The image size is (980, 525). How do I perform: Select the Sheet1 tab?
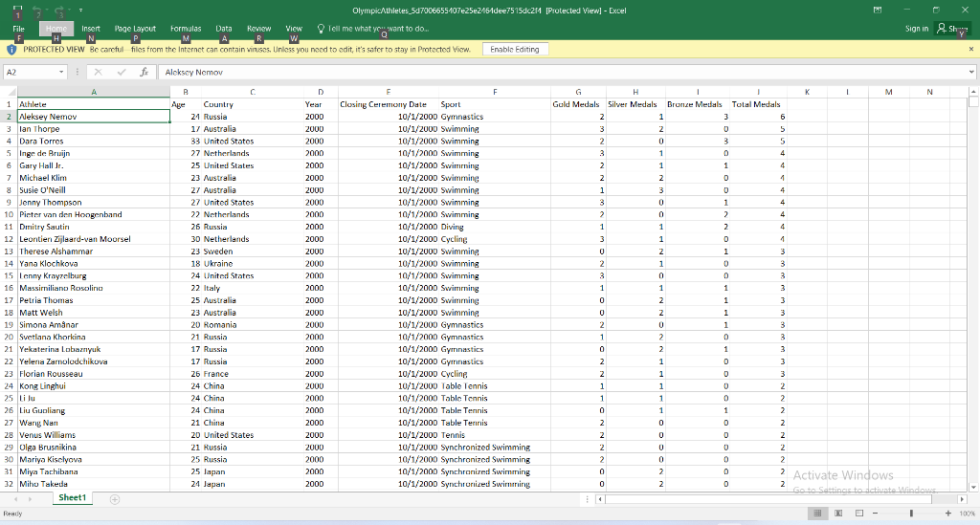pyautogui.click(x=73, y=498)
